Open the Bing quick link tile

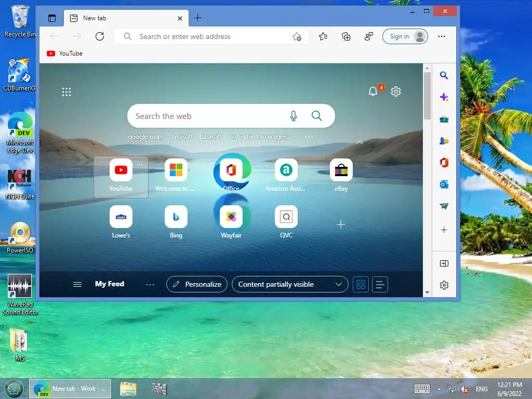coord(176,222)
